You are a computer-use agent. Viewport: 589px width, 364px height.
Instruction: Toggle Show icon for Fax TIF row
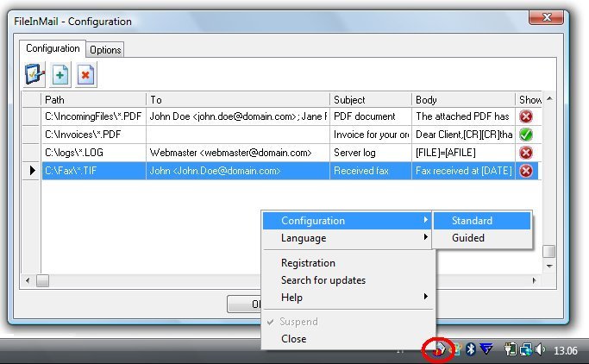526,171
